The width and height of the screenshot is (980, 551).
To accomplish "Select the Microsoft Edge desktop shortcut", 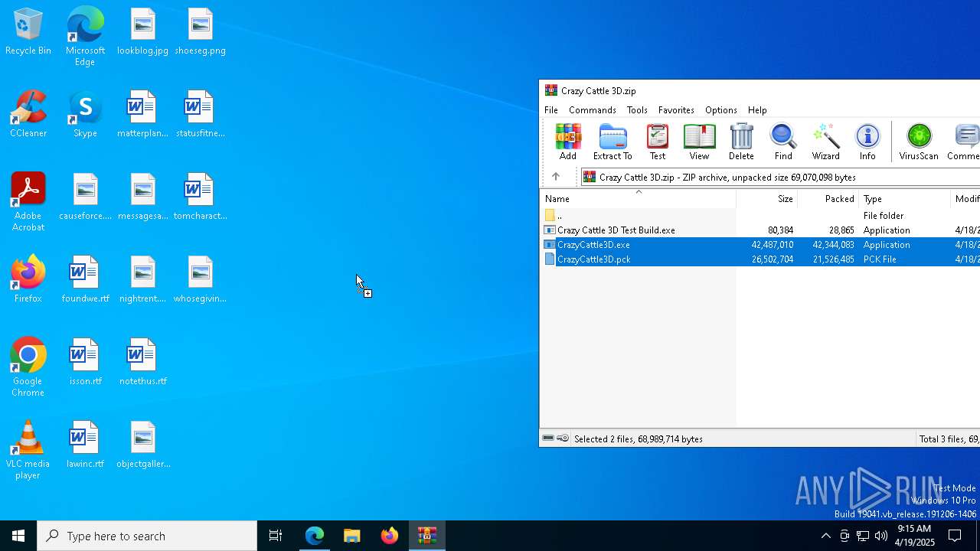I will click(x=85, y=36).
